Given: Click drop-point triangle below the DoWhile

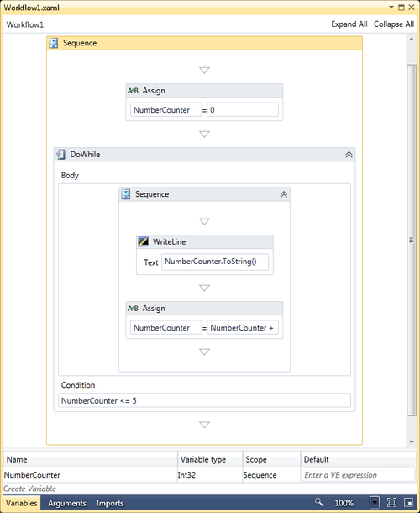Looking at the screenshot, I should (x=204, y=425).
